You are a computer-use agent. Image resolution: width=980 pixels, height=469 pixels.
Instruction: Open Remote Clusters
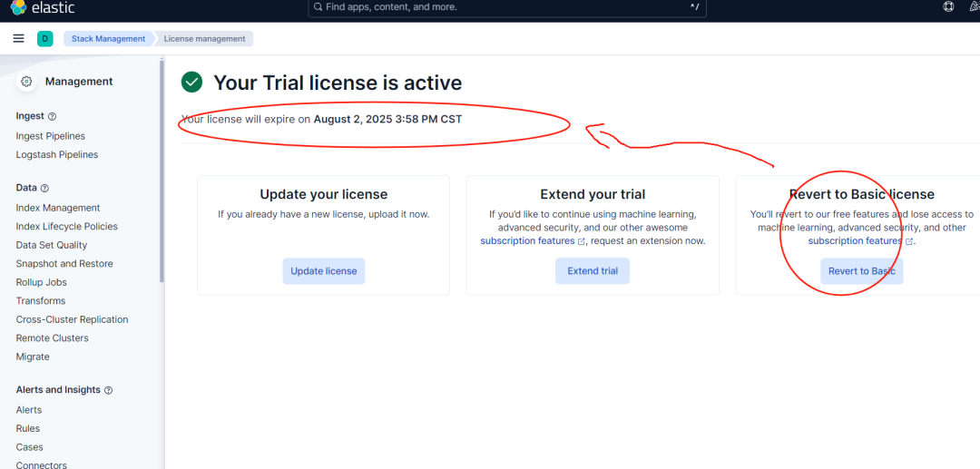[53, 338]
